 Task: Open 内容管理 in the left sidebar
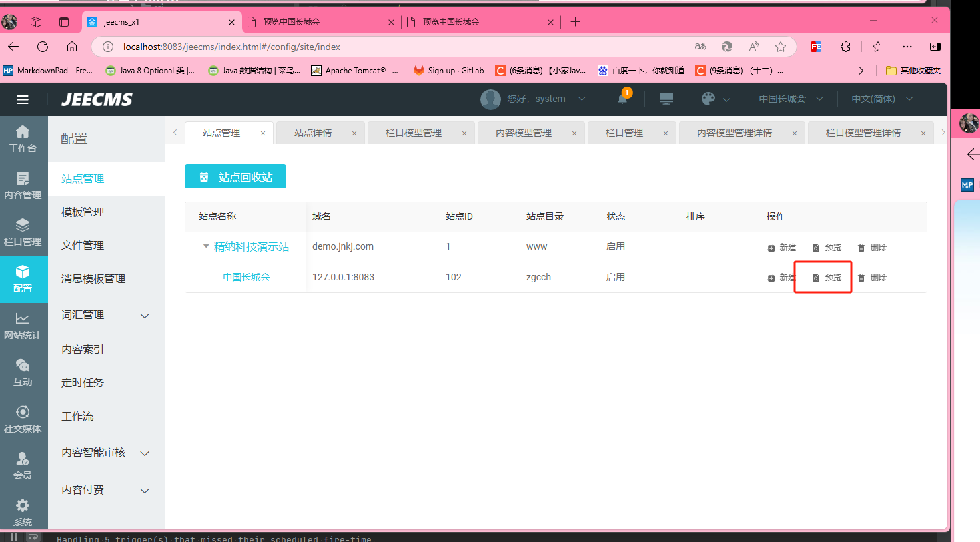coord(23,185)
